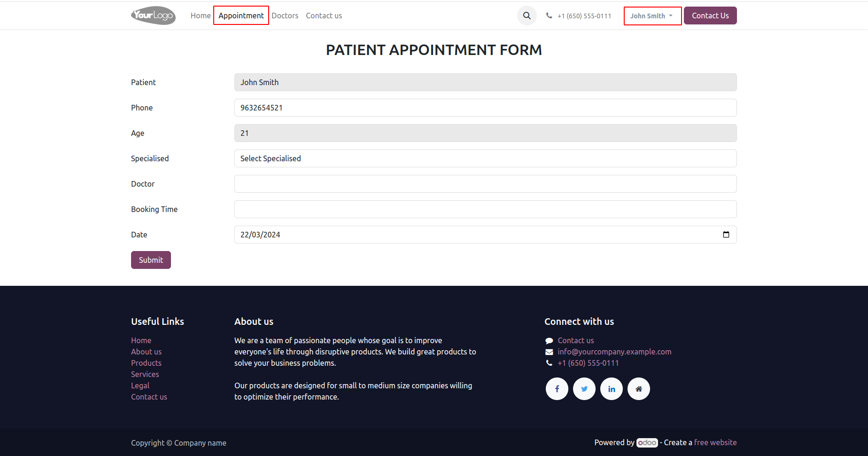Submit the appointment form
Image resolution: width=868 pixels, height=456 pixels.
[x=151, y=260]
